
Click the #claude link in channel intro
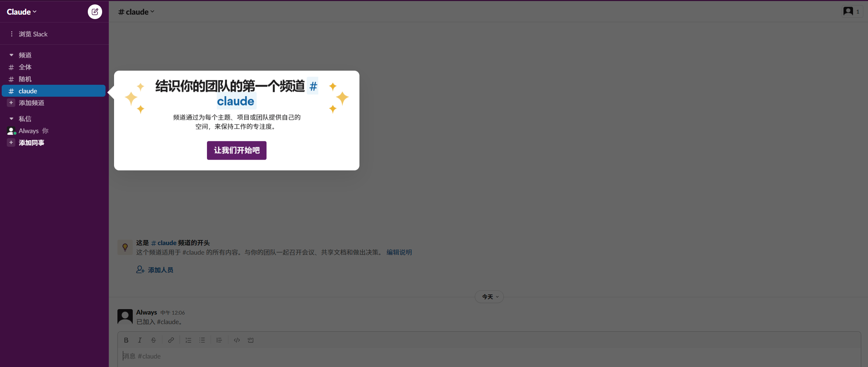click(x=164, y=243)
